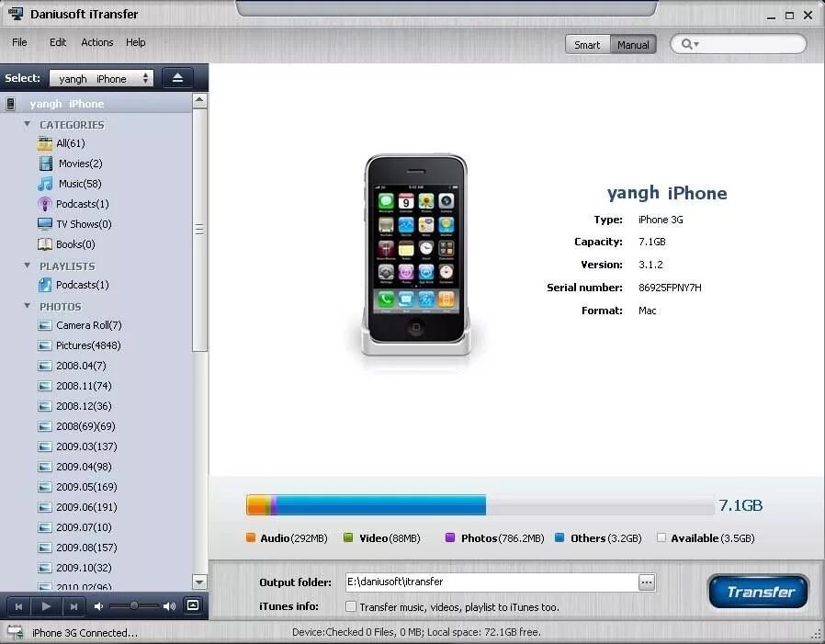Enable transfer to iTunes checkbox
Image resolution: width=825 pixels, height=644 pixels.
(350, 606)
